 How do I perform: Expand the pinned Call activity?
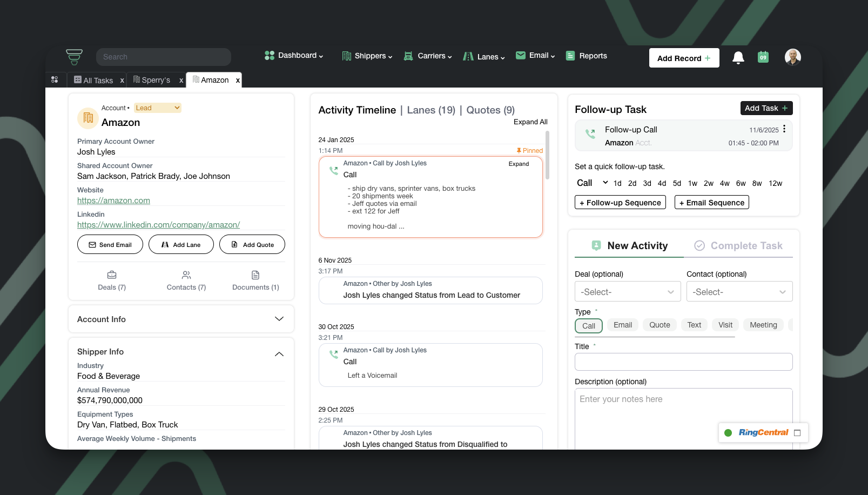point(519,164)
